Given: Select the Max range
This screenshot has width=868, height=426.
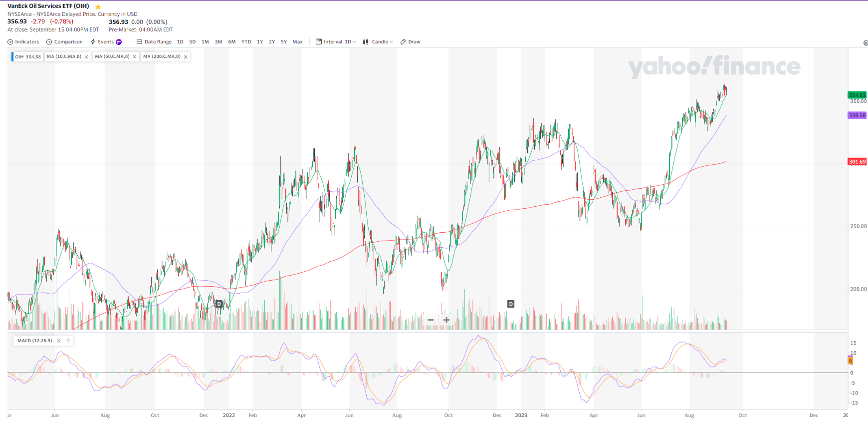Looking at the screenshot, I should coord(298,42).
